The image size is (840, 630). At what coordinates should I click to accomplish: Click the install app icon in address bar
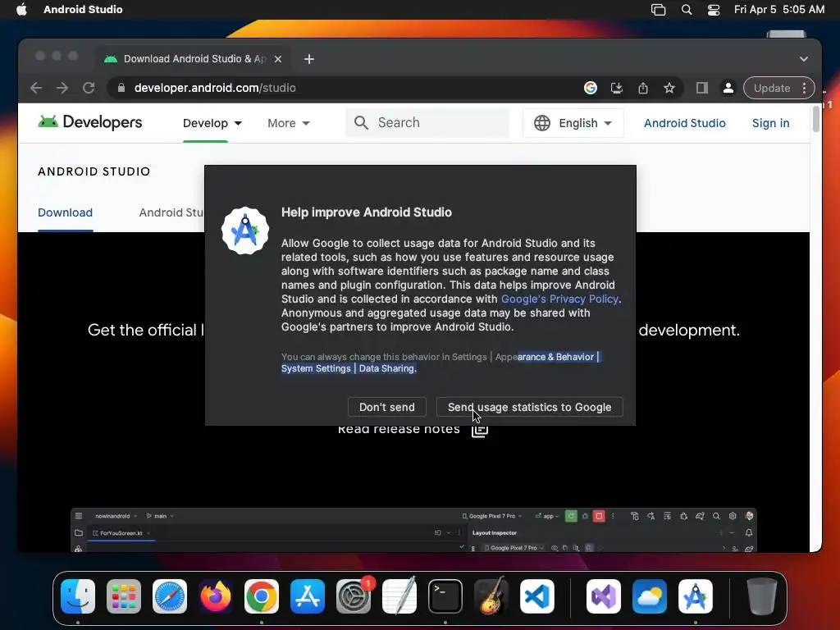point(617,88)
